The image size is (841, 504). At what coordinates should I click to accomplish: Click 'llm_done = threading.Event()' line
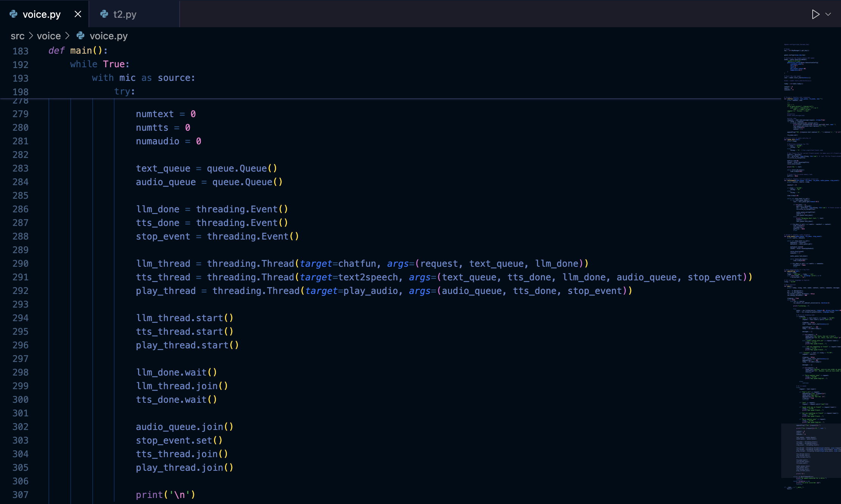(212, 209)
